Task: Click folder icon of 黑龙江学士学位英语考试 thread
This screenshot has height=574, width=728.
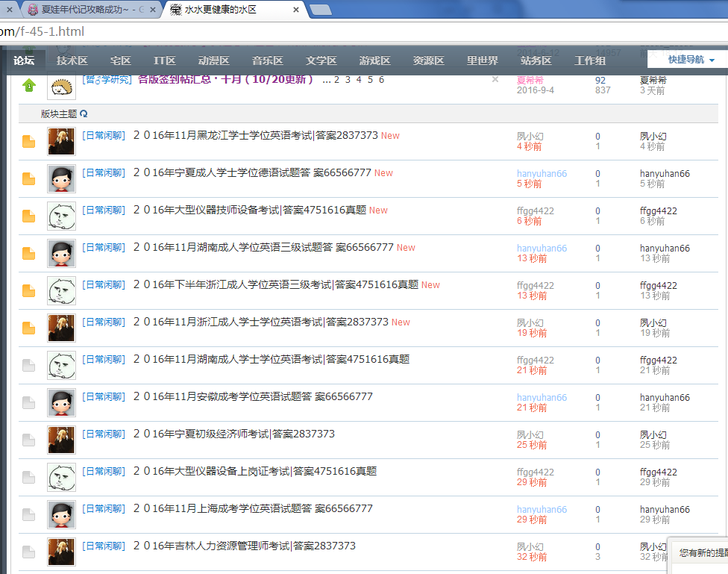Action: click(x=29, y=142)
